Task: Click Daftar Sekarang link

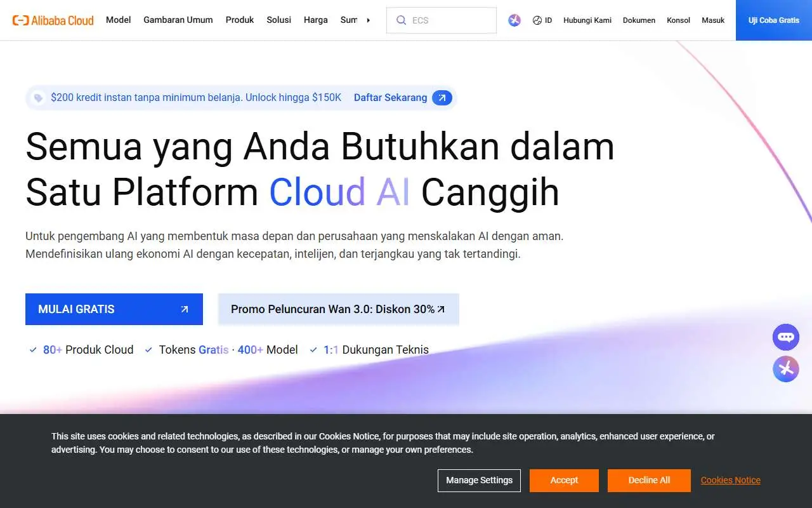Action: (390, 98)
